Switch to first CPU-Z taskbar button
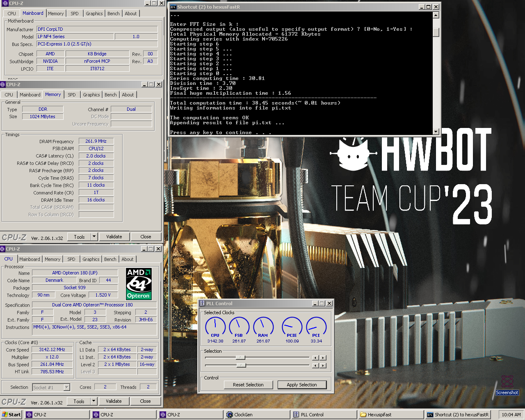The height and width of the screenshot is (420, 525). click(57, 415)
